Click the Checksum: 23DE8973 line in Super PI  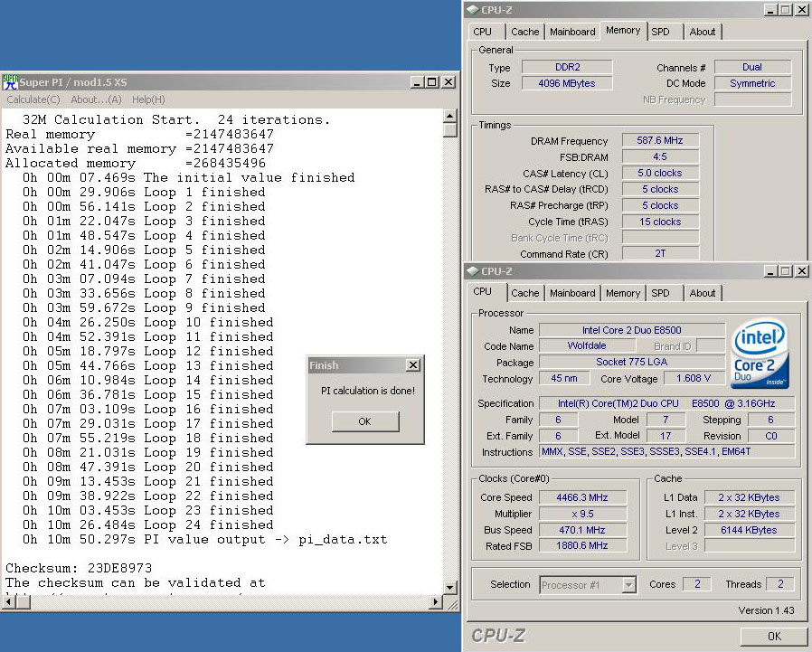point(79,568)
